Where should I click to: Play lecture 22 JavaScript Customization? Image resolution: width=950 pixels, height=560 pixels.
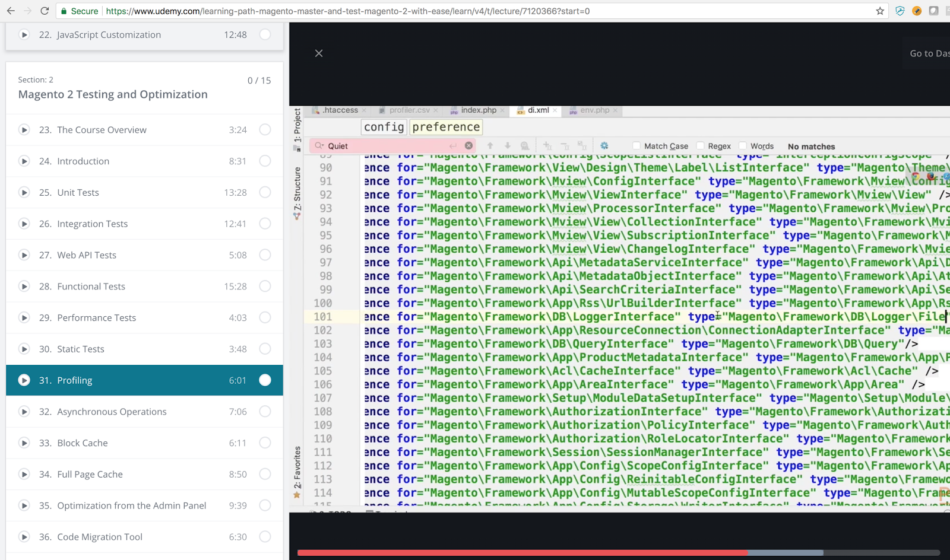[x=24, y=35]
